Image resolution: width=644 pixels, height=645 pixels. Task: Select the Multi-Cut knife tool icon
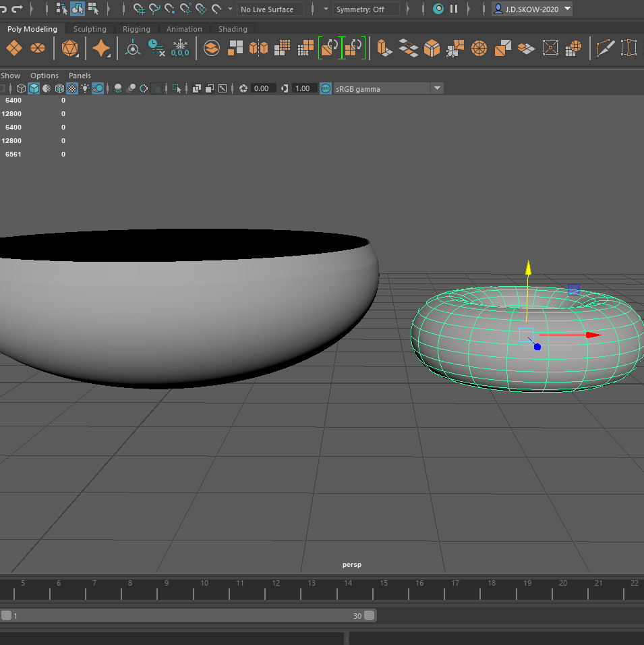(x=606, y=48)
